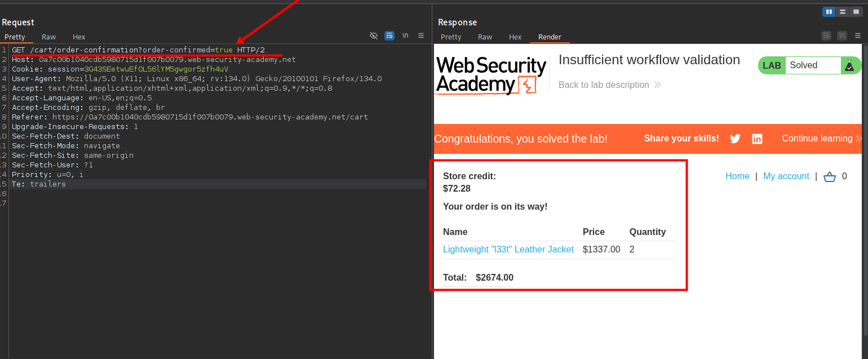This screenshot has height=359, width=868.
Task: Select top-bottom stacked layout icon
Action: pyautogui.click(x=842, y=12)
